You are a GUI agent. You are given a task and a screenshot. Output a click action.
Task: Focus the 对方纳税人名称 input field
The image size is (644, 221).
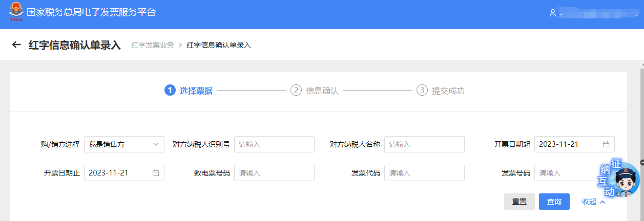pos(424,144)
